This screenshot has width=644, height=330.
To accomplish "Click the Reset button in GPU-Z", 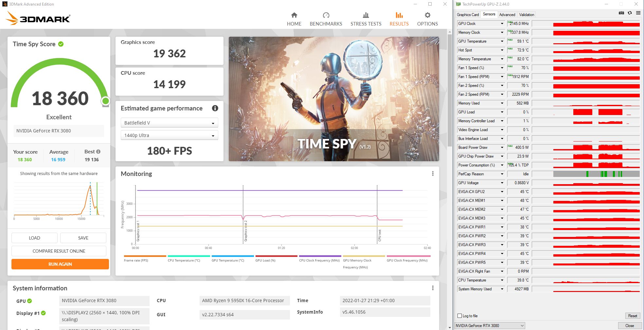I will click(633, 316).
